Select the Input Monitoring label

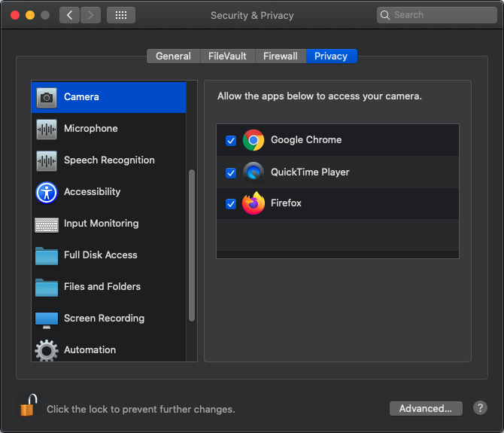102,223
